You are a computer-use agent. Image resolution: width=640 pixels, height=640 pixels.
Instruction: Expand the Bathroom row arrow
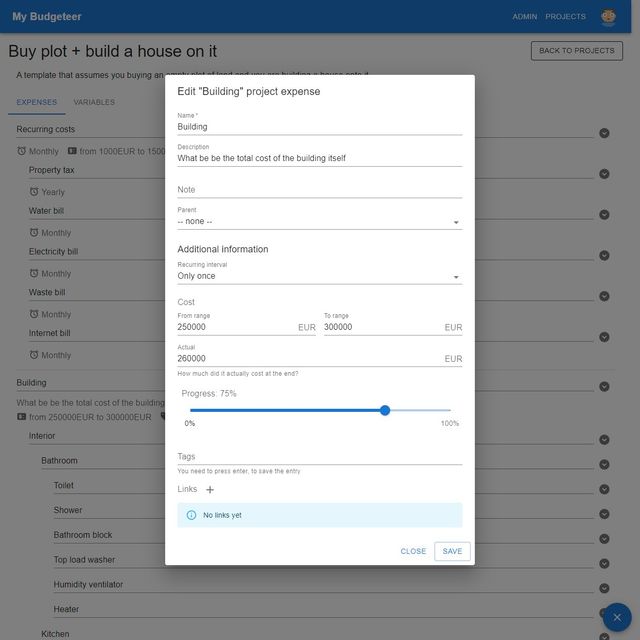[604, 464]
